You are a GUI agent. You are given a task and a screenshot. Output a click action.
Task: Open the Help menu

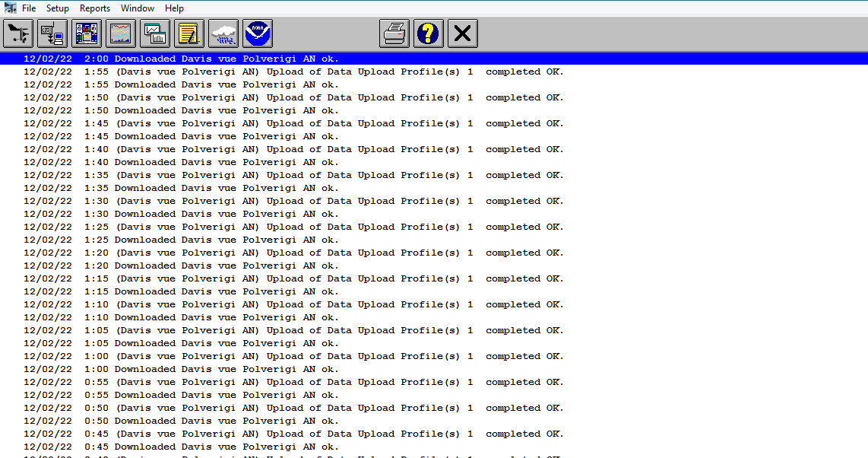tap(174, 8)
